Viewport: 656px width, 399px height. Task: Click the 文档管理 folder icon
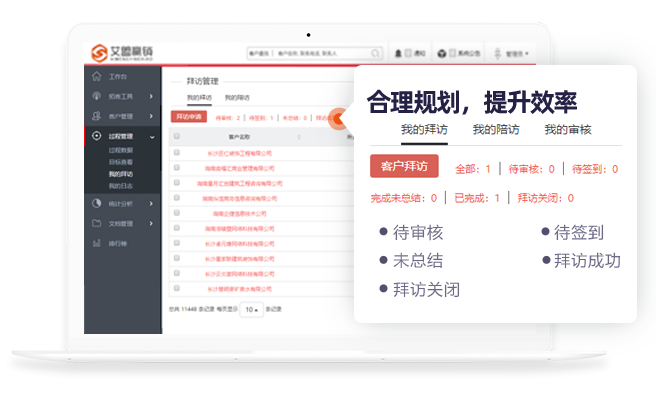(97, 223)
